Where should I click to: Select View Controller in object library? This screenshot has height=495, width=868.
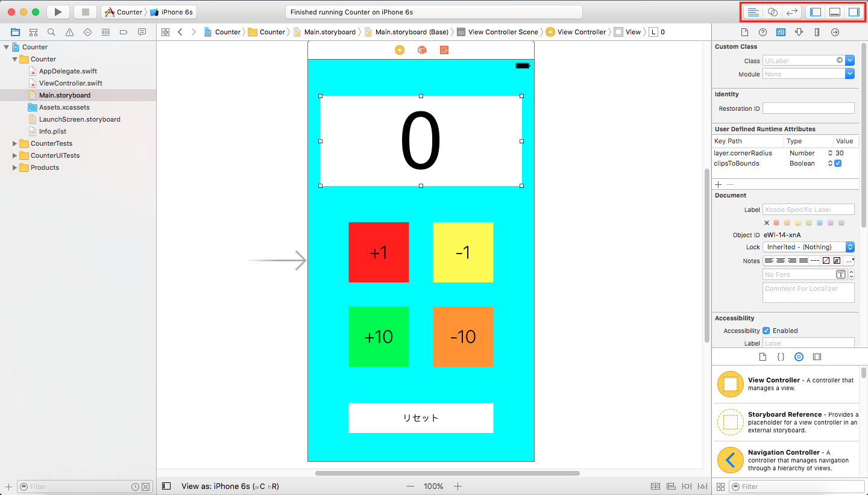point(787,384)
